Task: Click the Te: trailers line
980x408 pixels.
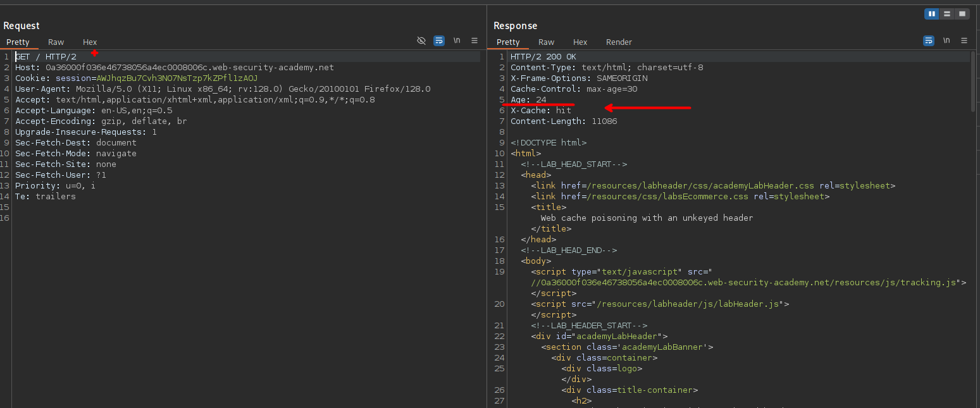Action: [46, 197]
